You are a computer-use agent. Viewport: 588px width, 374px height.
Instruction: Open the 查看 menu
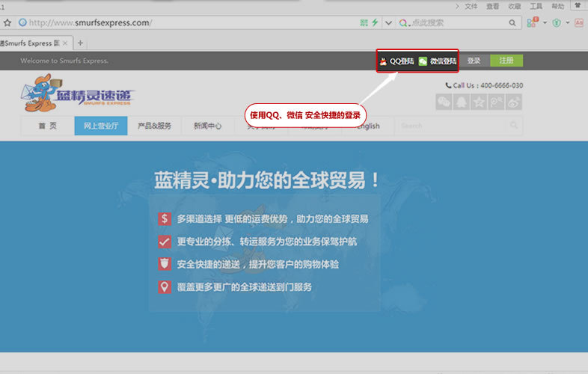pos(493,7)
